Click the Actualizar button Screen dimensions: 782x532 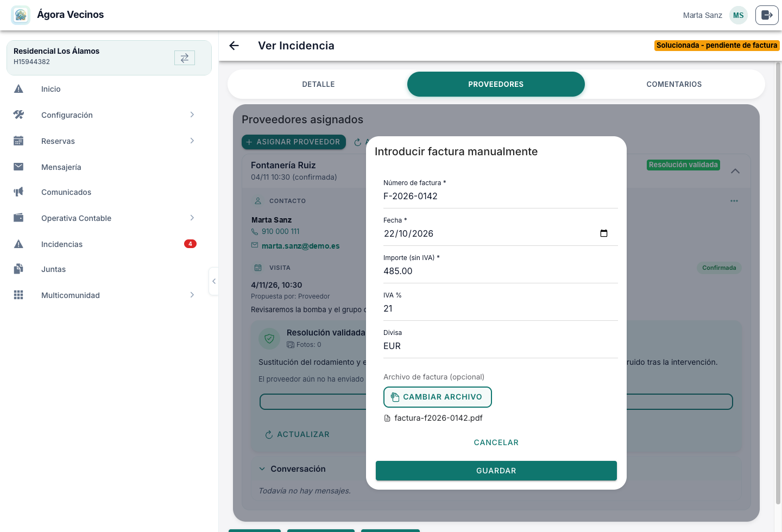coord(297,434)
